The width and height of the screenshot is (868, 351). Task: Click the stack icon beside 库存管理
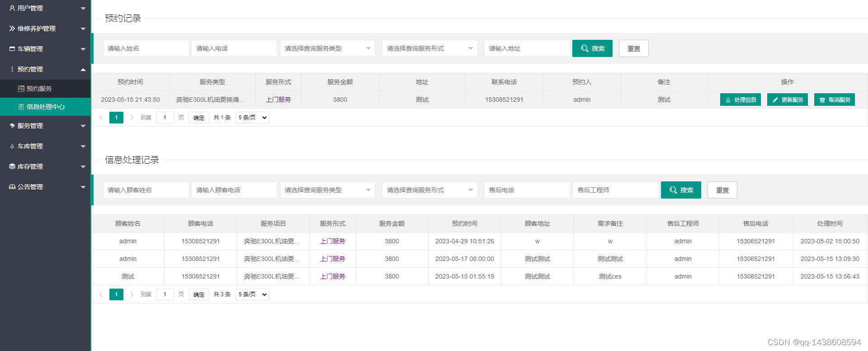click(x=12, y=166)
